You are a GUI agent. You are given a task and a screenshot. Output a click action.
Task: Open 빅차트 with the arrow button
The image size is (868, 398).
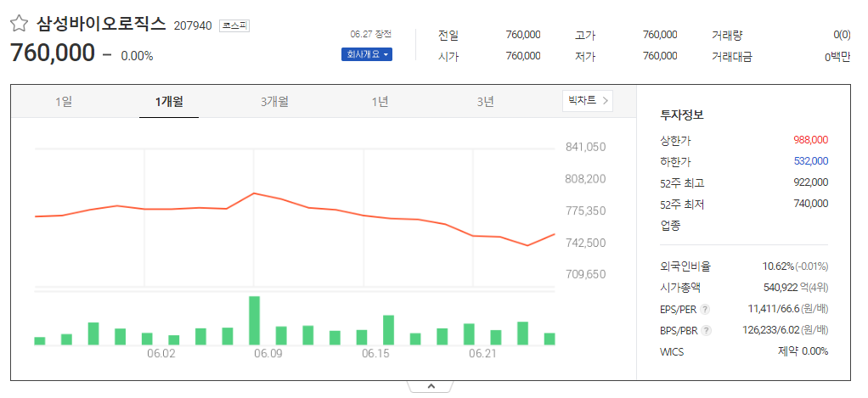tap(588, 101)
